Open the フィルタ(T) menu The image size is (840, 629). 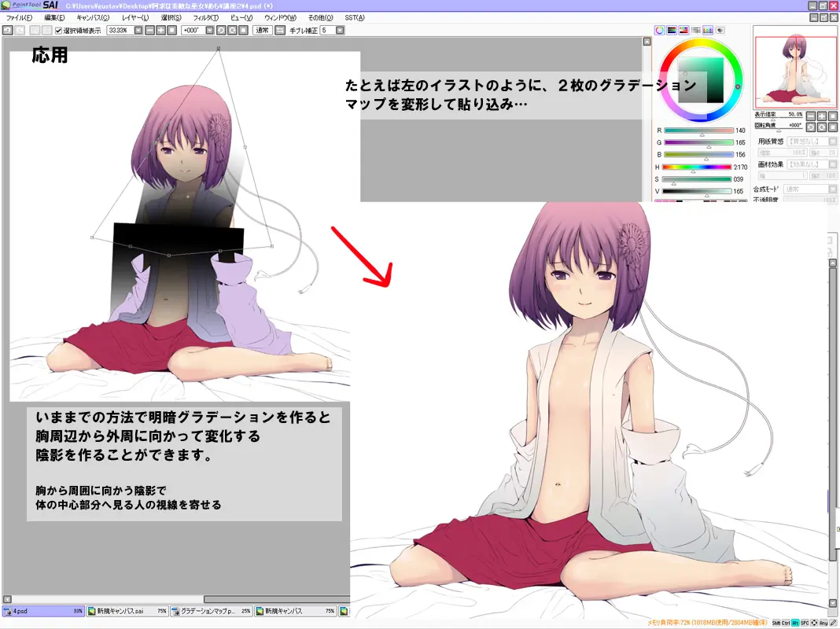(x=206, y=17)
